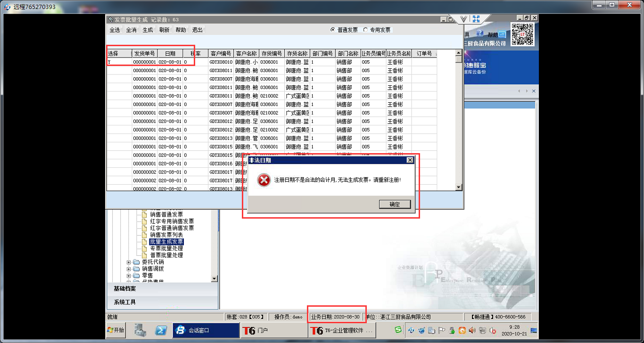Viewport: 644px width, 343px height.
Task: Open the Server Manager taskbar icon
Action: point(140,330)
